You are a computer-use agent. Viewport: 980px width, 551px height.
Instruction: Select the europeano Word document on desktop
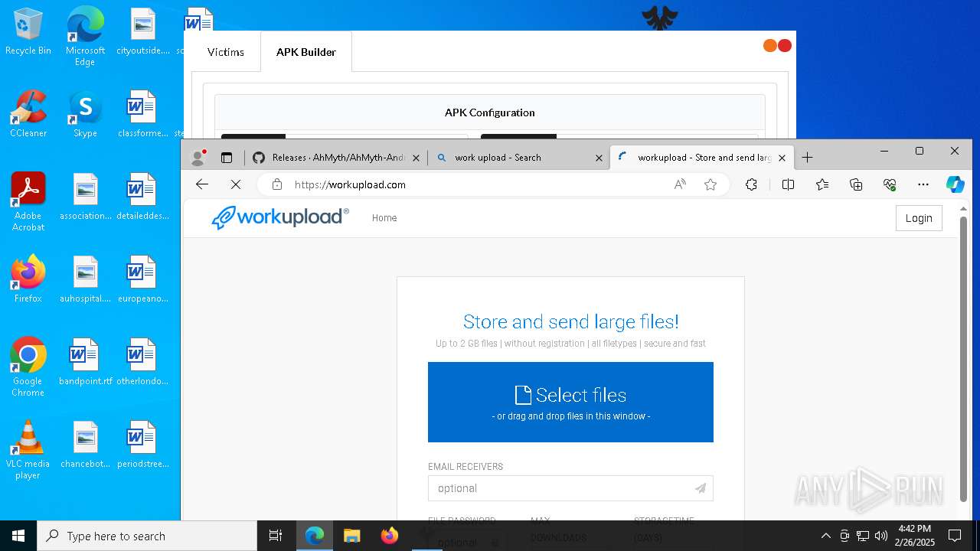point(142,279)
